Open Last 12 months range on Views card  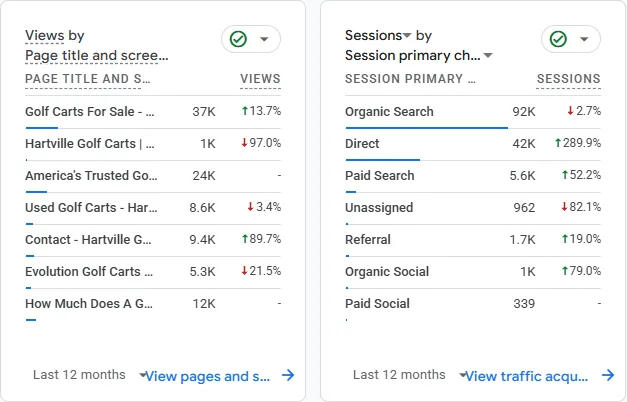[x=89, y=375]
